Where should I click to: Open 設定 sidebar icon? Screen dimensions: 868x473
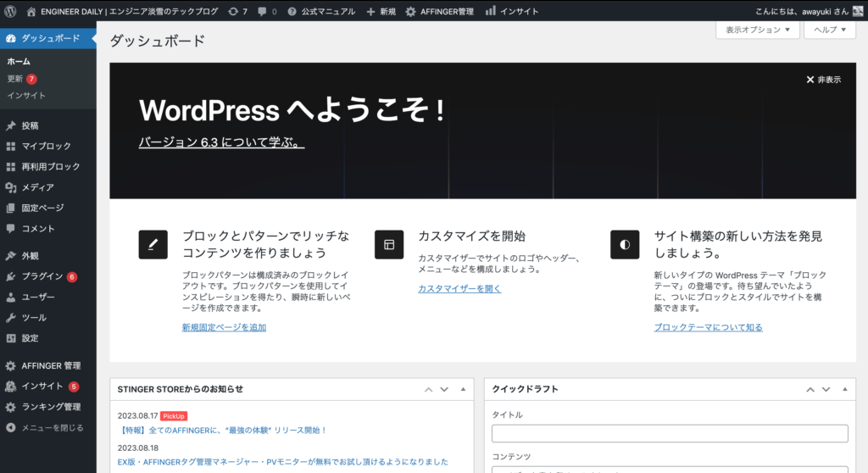10,338
